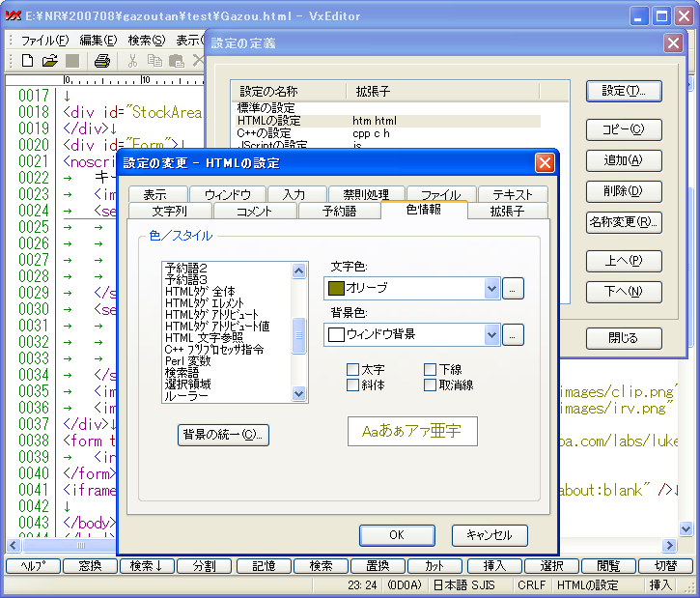This screenshot has height=598, width=700.
Task: Switch to the ウィンドウ tab
Action: pyautogui.click(x=228, y=194)
